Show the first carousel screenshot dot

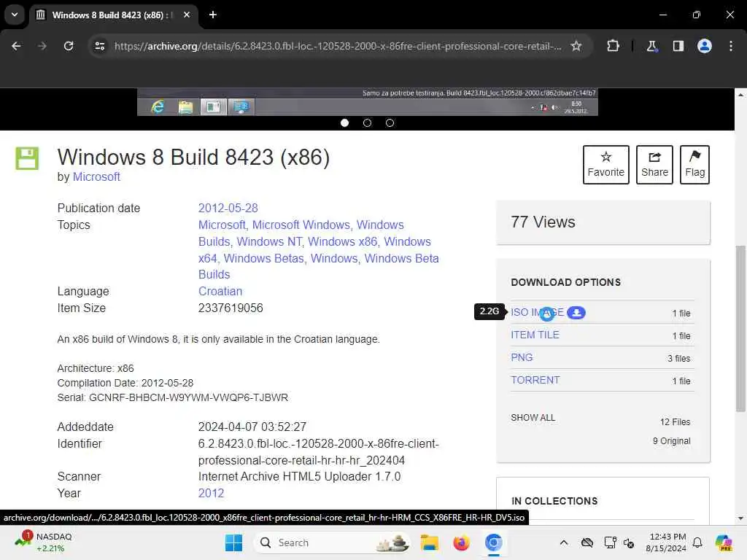tap(344, 122)
